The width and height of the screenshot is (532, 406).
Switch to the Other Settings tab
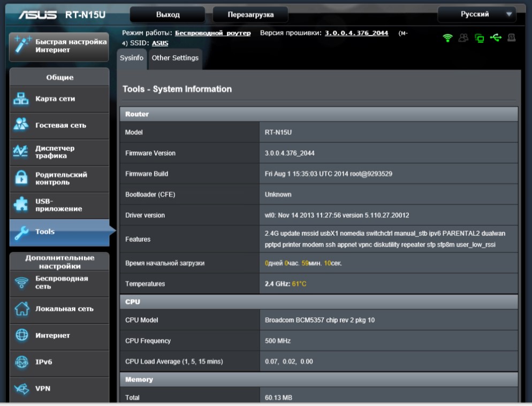[x=175, y=58]
